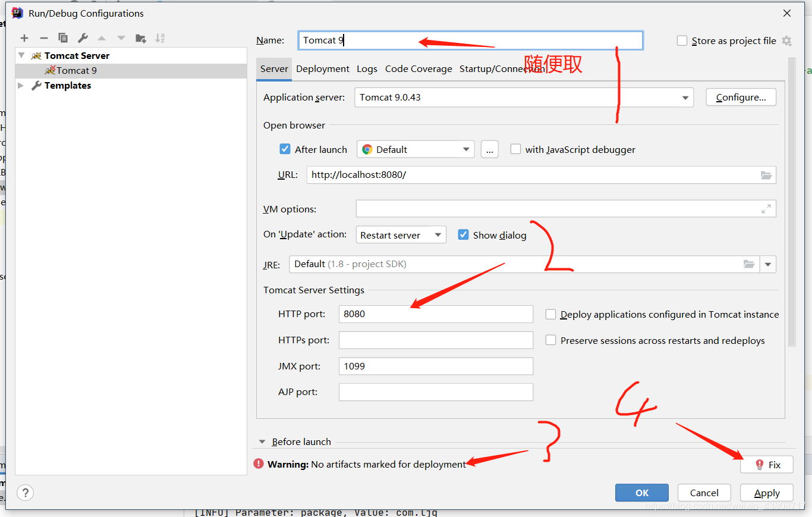Switch to Server tab

coord(274,69)
